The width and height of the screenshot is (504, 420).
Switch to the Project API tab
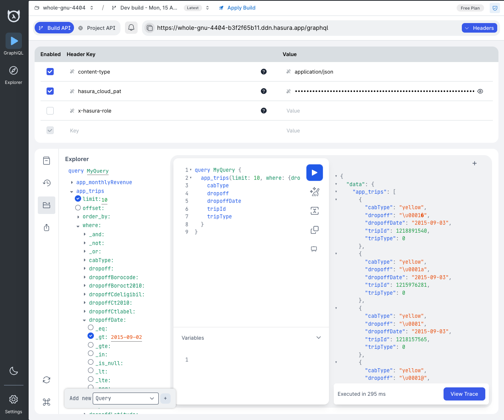pyautogui.click(x=97, y=28)
